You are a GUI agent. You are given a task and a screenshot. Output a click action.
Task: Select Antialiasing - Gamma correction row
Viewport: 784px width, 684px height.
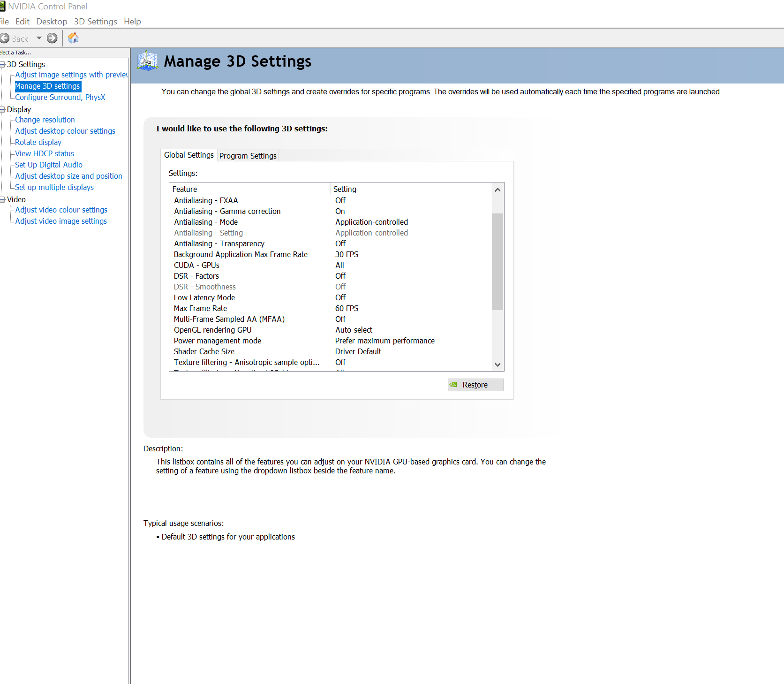coord(331,211)
